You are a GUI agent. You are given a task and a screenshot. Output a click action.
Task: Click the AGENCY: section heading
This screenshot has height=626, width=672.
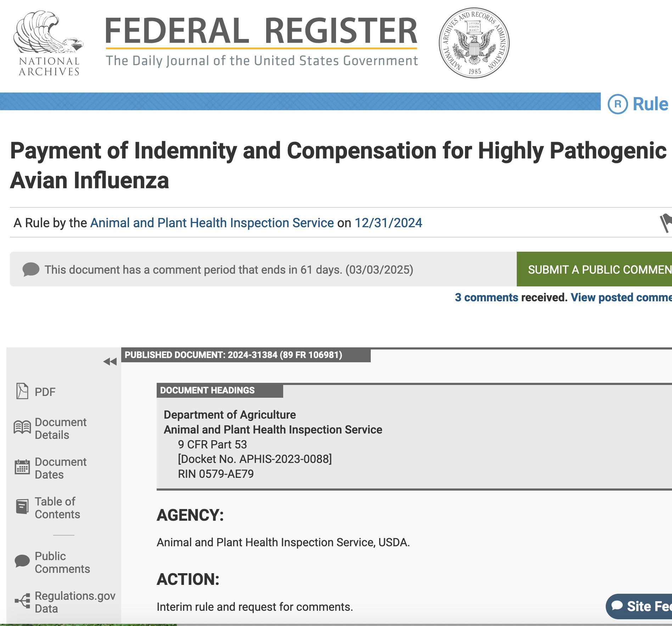click(x=190, y=515)
